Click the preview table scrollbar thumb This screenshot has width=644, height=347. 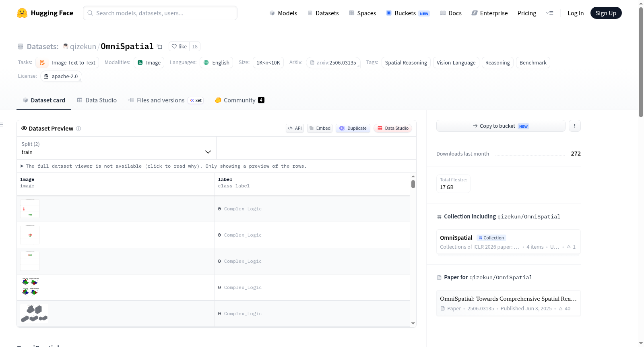(x=413, y=184)
